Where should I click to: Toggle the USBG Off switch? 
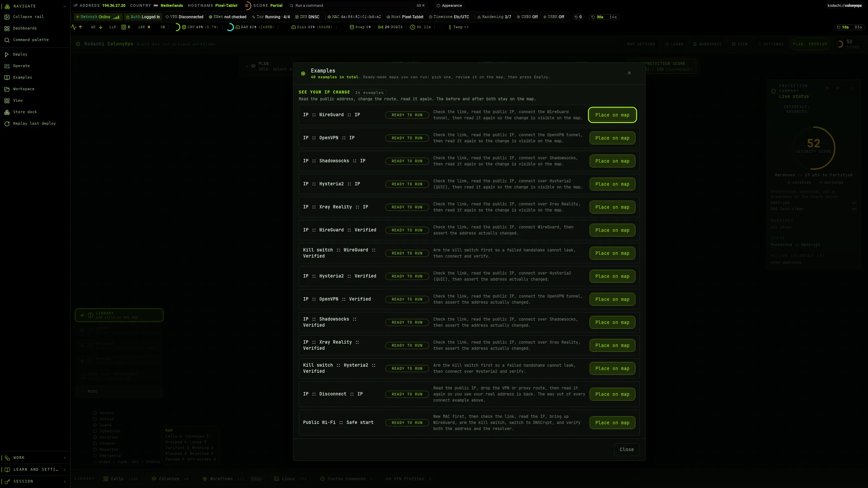point(527,17)
